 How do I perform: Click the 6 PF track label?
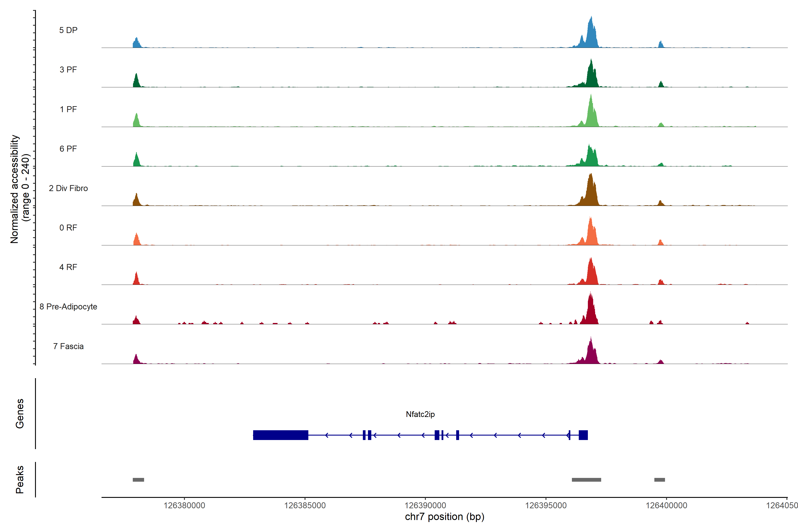click(x=68, y=149)
